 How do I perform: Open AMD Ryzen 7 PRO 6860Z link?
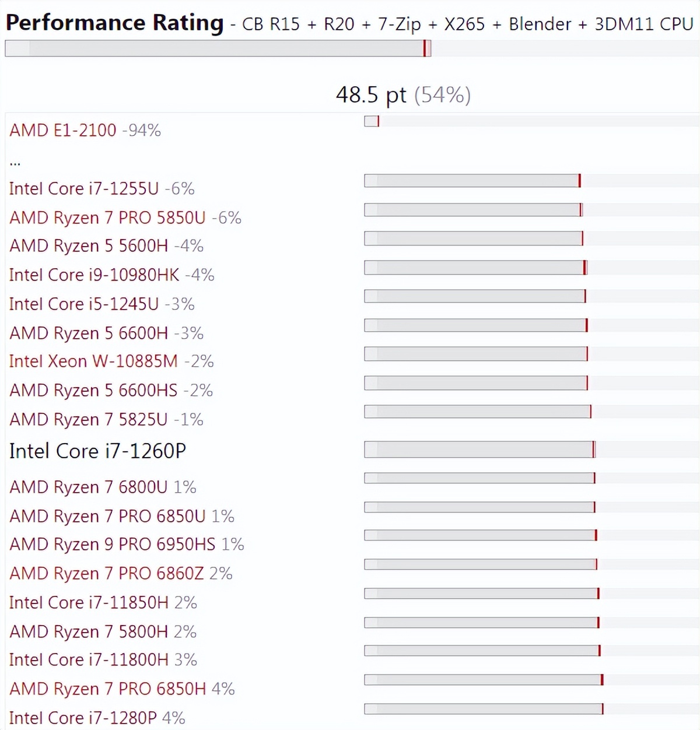coord(107,573)
